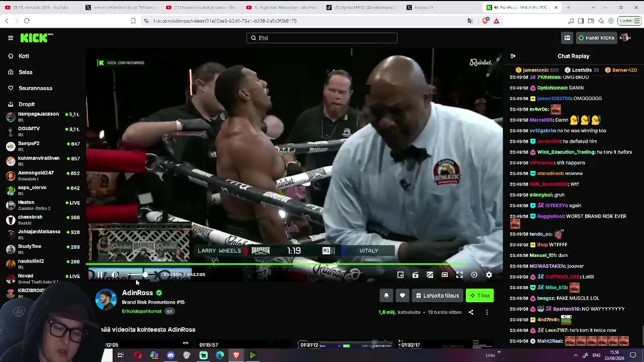Toggle theater mode in the player
Viewport: 644px width, 362px height.
tap(445, 275)
